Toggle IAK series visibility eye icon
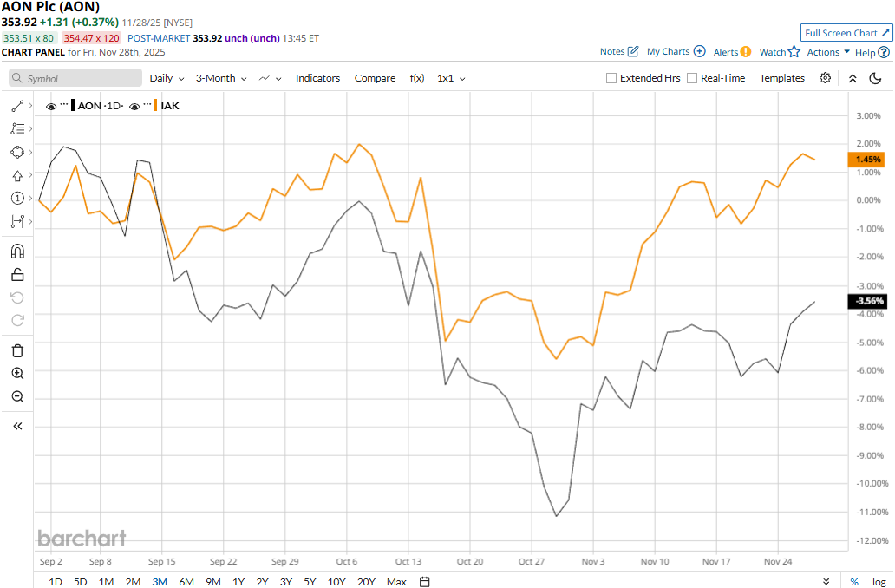 (x=134, y=106)
